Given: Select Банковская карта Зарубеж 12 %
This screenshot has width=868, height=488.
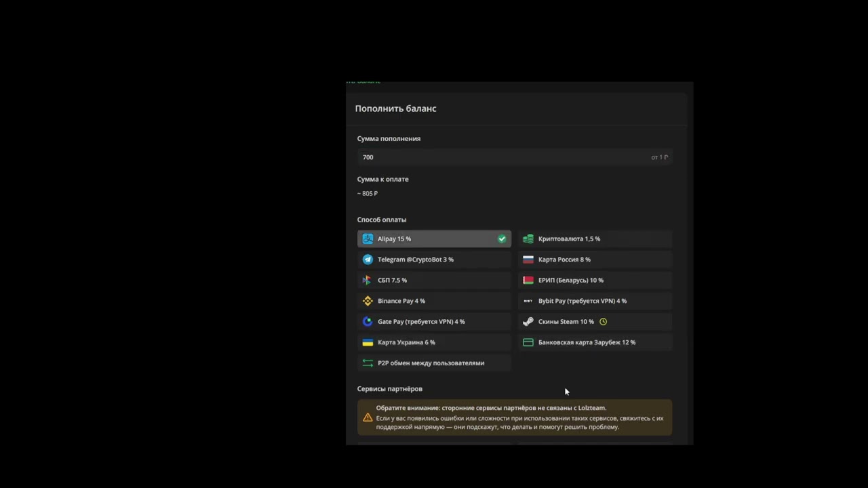Looking at the screenshot, I should [595, 342].
